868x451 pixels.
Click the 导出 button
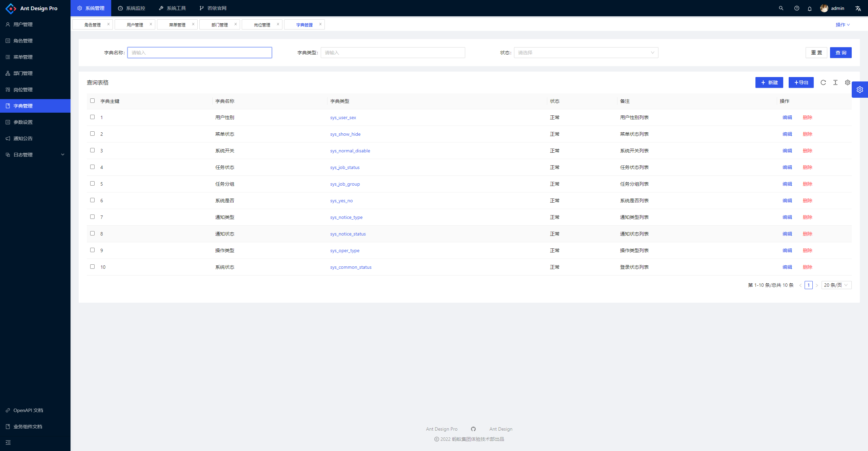801,82
